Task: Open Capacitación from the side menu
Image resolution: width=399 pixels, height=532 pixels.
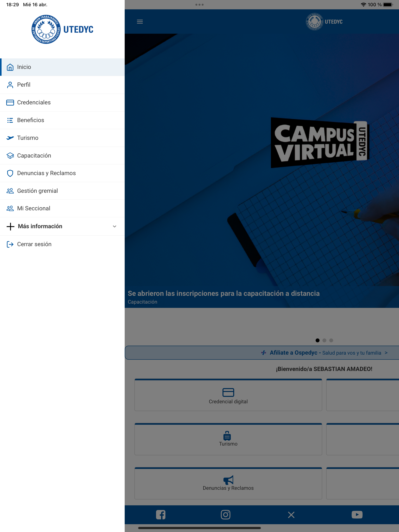Action: pos(62,156)
